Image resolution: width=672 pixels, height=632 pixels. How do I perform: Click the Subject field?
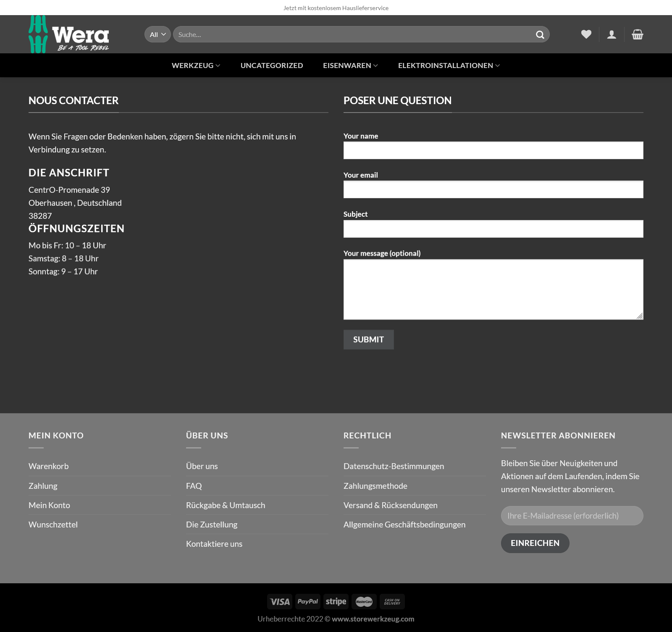coord(493,229)
